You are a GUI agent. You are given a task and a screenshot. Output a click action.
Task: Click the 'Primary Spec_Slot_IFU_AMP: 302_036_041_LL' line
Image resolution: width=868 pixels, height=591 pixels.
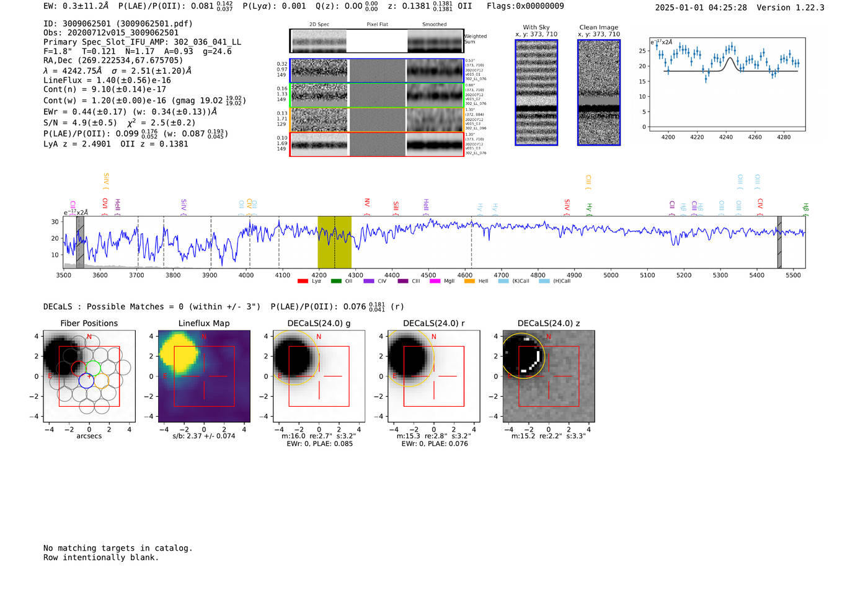tap(142, 42)
